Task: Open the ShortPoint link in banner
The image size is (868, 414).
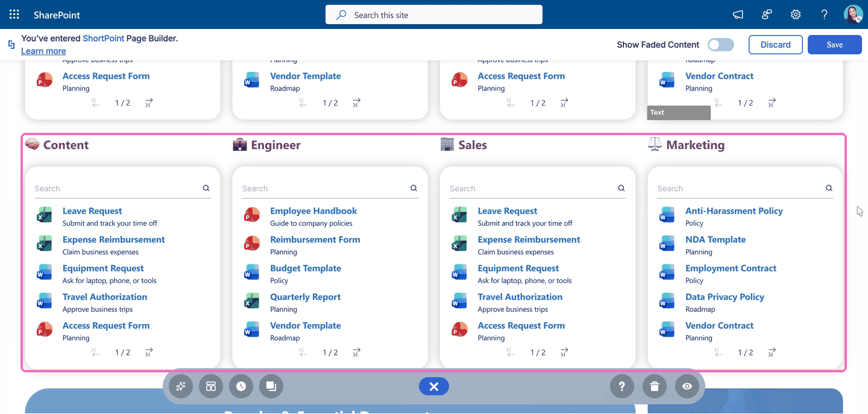Action: coord(104,38)
